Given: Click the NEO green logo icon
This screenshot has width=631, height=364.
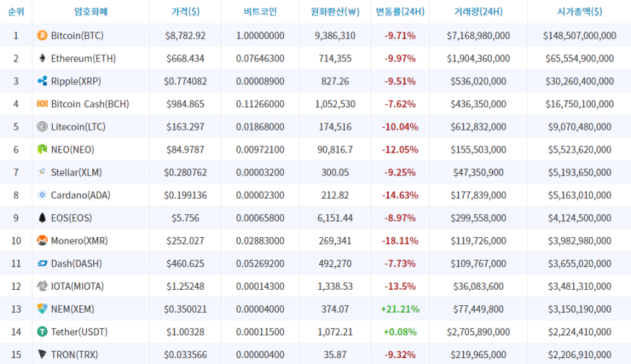Looking at the screenshot, I should [x=43, y=150].
